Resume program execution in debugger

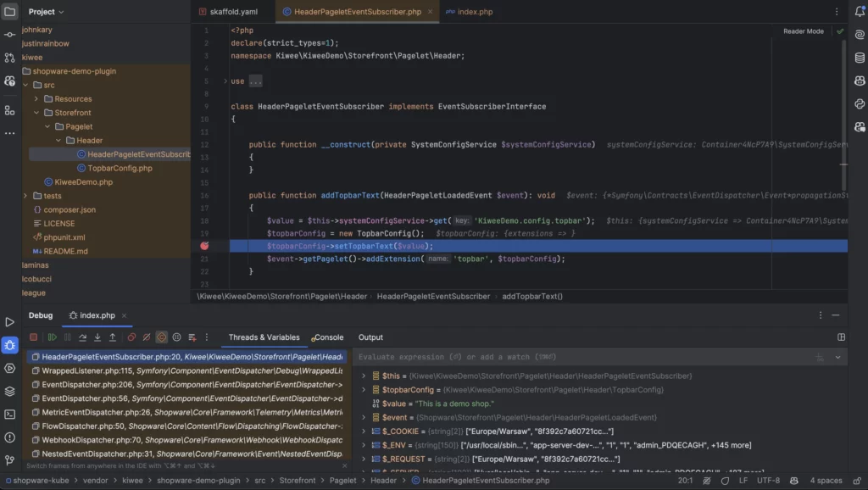(52, 337)
